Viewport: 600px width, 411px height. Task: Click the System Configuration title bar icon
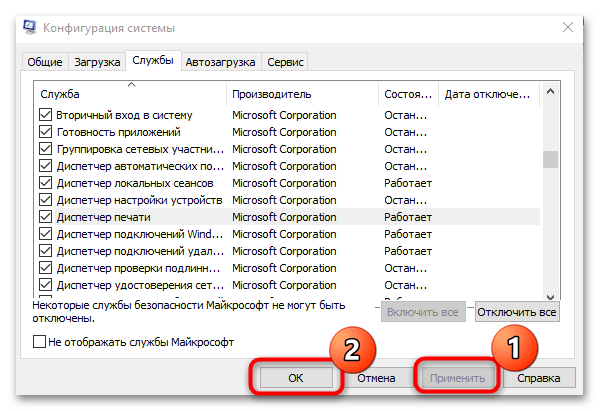[29, 27]
